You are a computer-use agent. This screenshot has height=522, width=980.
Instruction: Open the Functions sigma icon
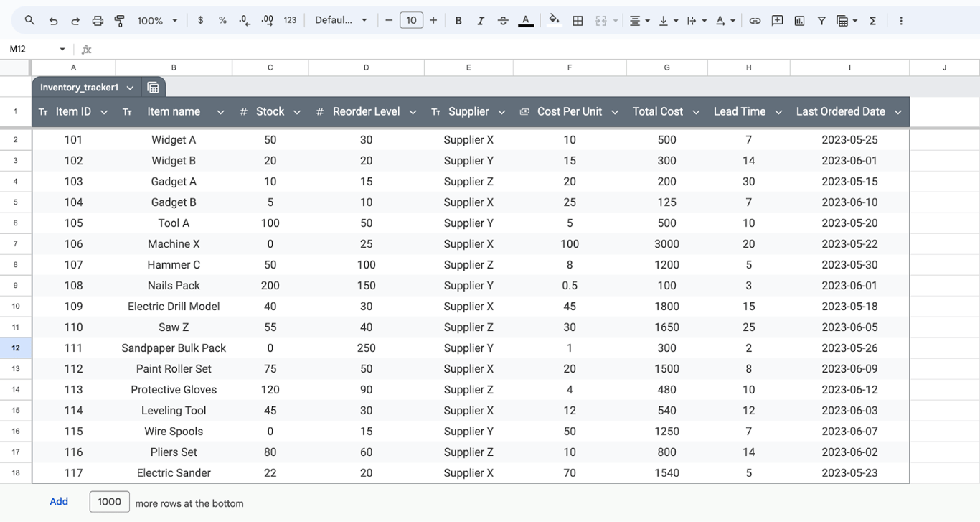[872, 21]
